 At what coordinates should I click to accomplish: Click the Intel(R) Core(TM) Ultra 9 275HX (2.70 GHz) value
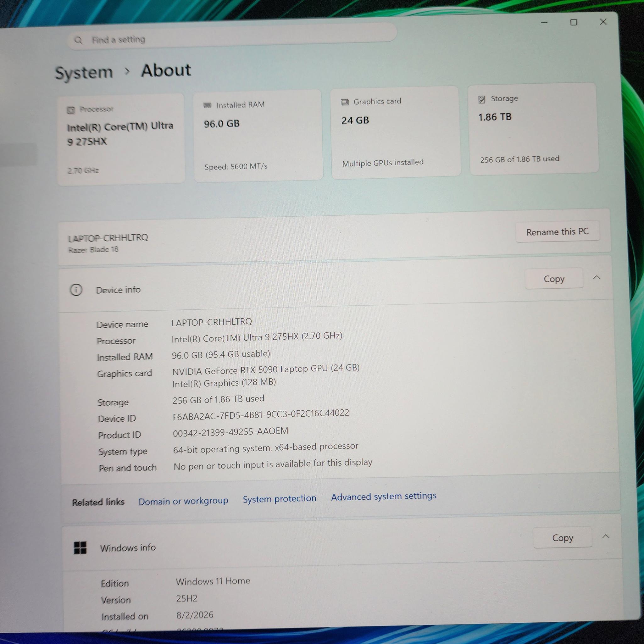point(257,337)
